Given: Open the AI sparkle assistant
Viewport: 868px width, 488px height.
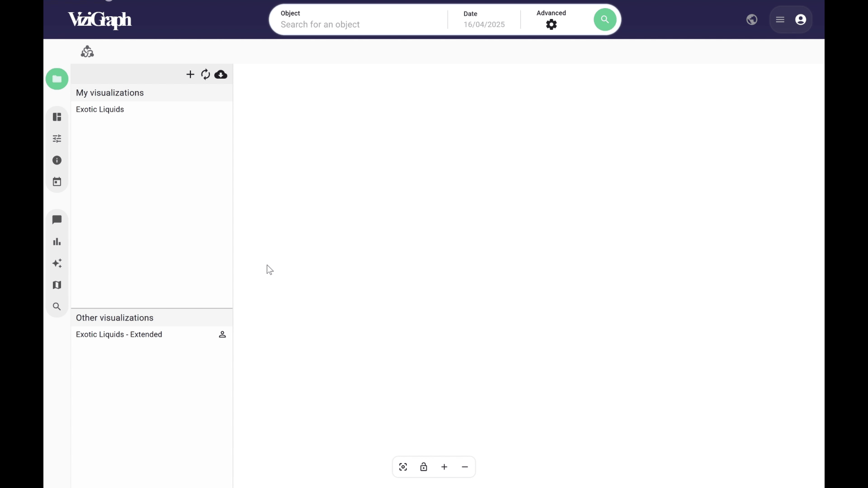Looking at the screenshot, I should (x=57, y=263).
